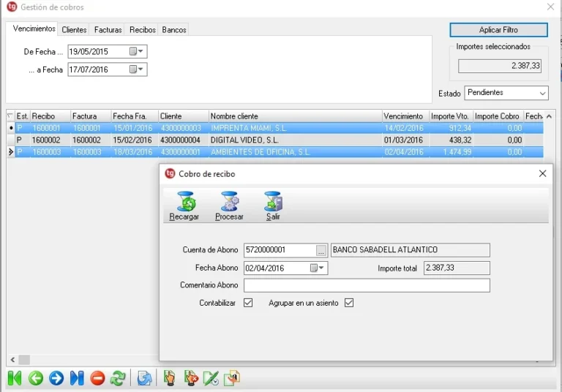The width and height of the screenshot is (562, 392).
Task: Jump to last record blue icon
Action: 77,378
